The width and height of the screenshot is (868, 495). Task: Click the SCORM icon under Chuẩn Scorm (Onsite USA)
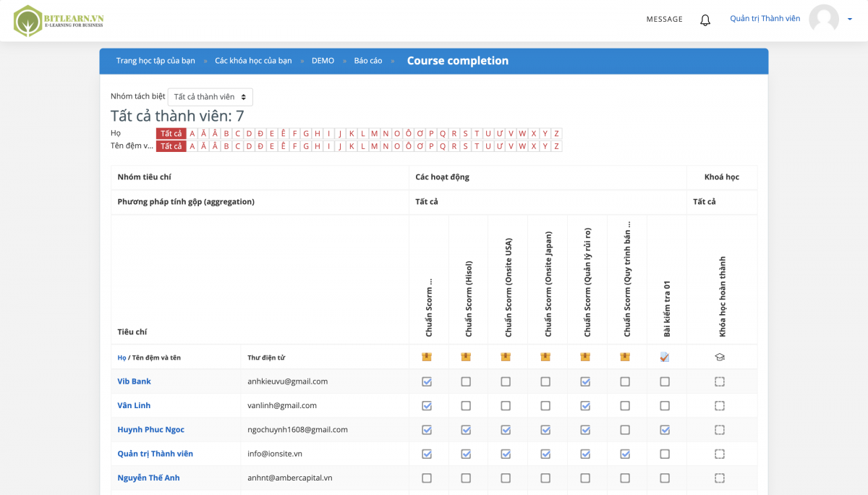(506, 357)
